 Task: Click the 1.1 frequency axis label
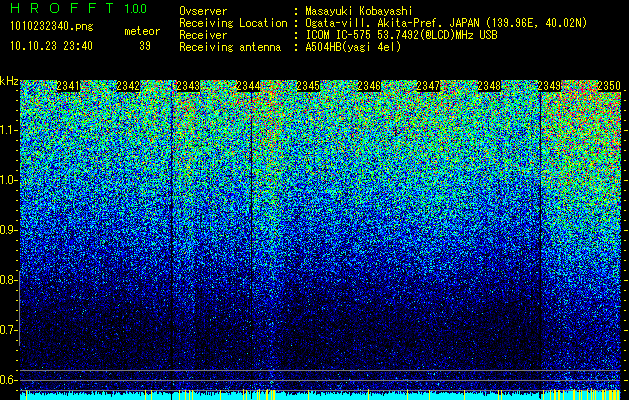[x=8, y=130]
